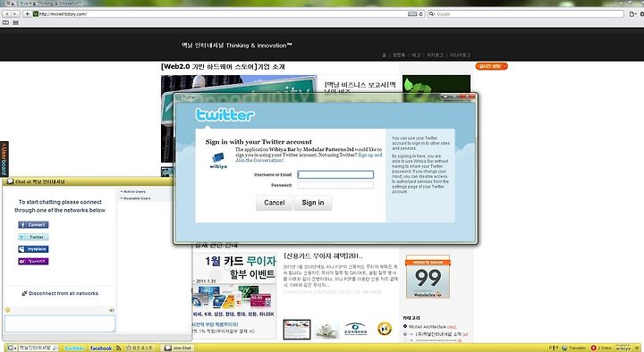Click the magnifier in the wibiya search box
The image size is (644, 352).
(x=55, y=348)
